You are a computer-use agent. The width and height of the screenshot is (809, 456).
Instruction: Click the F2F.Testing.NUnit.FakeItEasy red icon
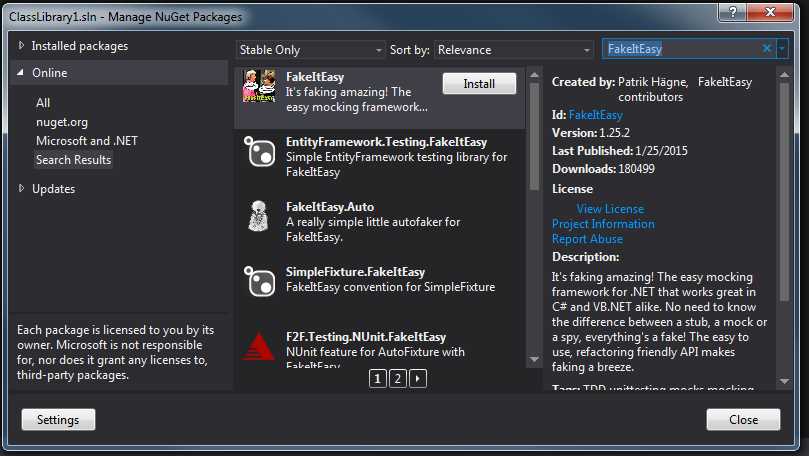(x=258, y=347)
